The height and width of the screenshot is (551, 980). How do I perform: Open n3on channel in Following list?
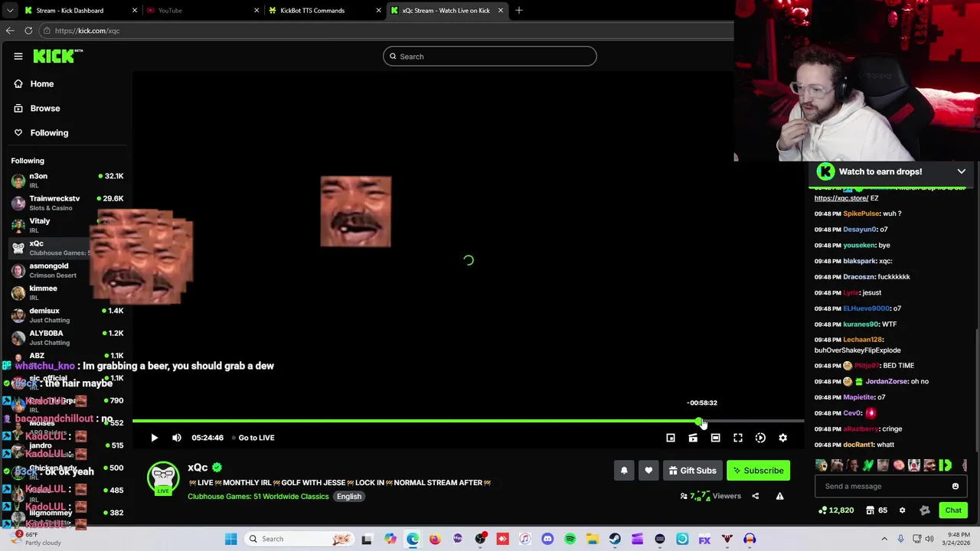[x=67, y=180]
